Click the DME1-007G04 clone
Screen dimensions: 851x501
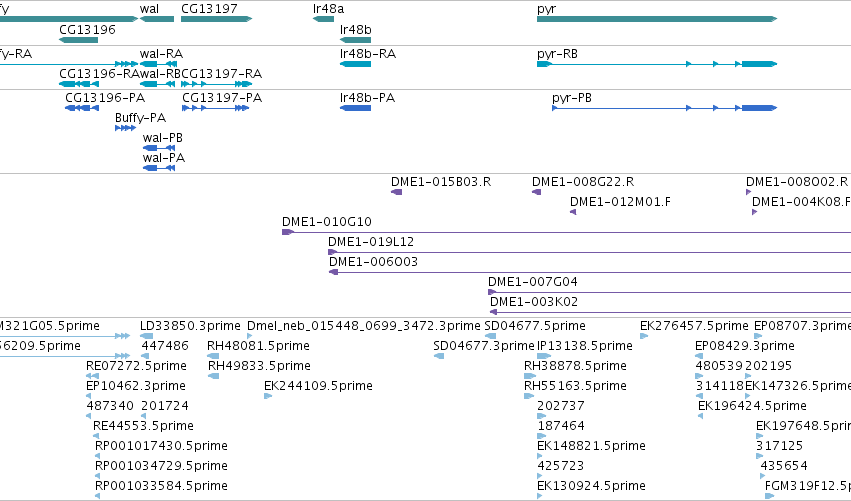[x=670, y=293]
